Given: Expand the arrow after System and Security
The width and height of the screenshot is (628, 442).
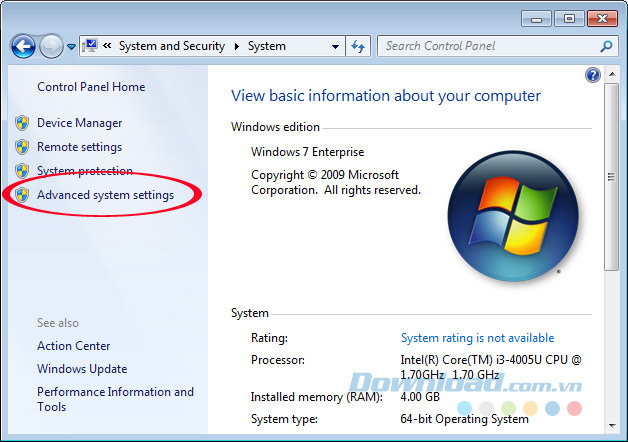Looking at the screenshot, I should (x=237, y=46).
